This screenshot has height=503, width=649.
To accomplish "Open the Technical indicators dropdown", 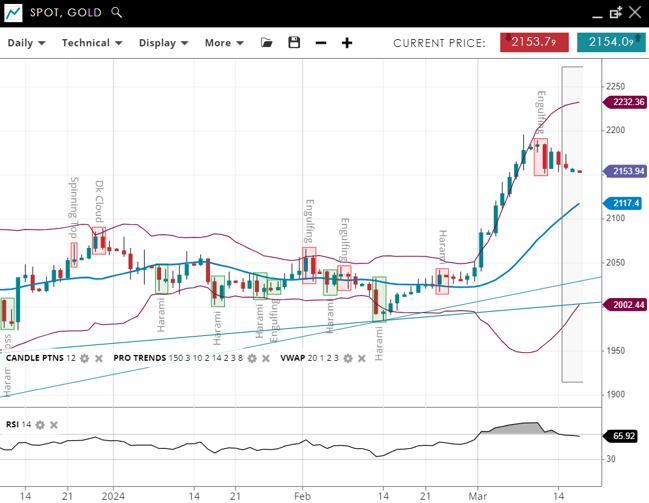I will pyautogui.click(x=92, y=43).
